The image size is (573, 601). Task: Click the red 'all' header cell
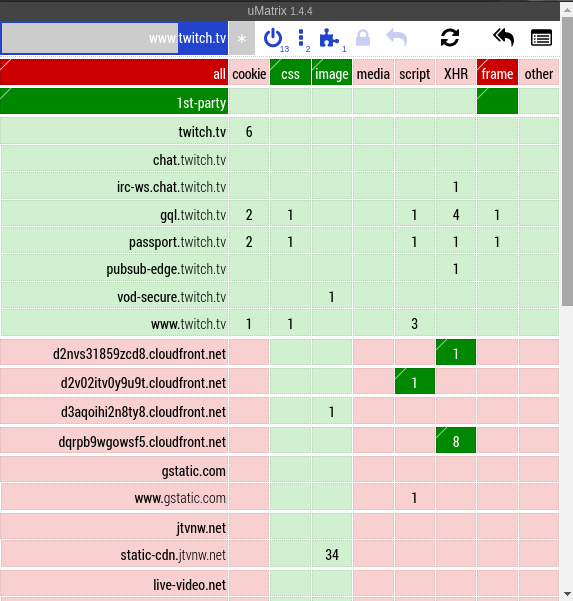point(114,72)
